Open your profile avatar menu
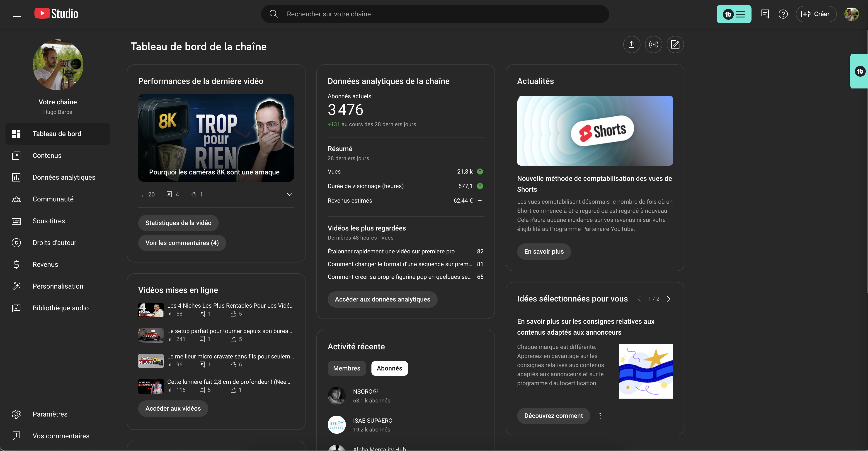 click(x=852, y=14)
